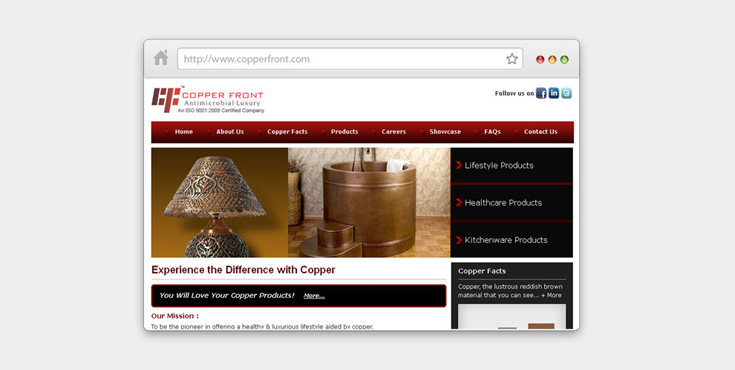Open the Facebook follow icon

(x=541, y=93)
